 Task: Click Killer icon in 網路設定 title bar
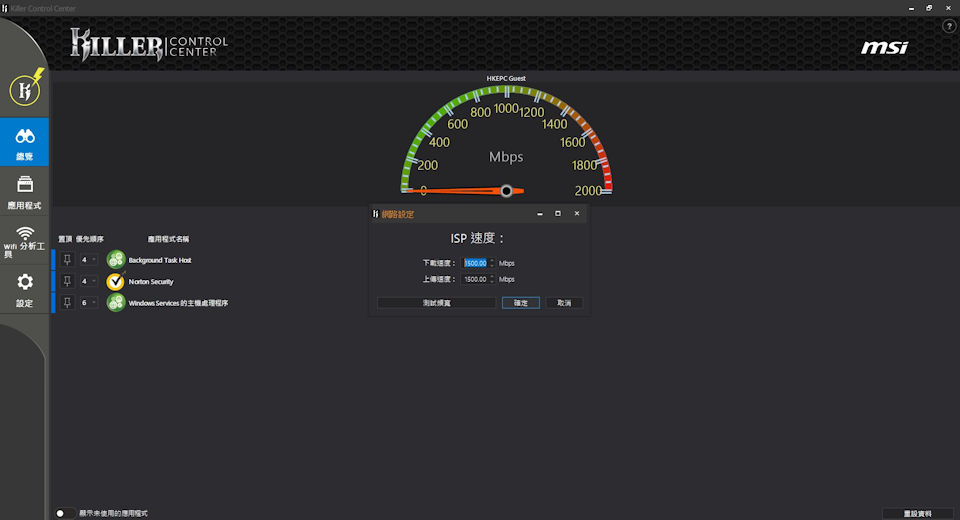click(x=375, y=214)
